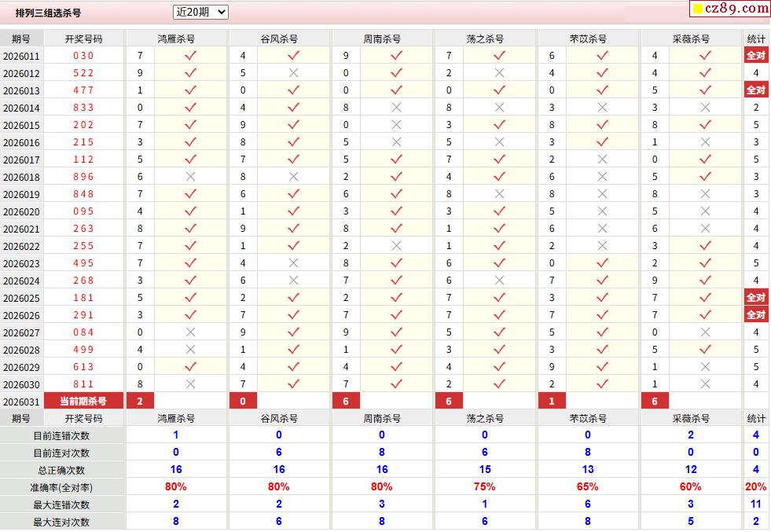771x532 pixels.
Task: Click the 统计 header in bottom header row
Action: pos(756,418)
